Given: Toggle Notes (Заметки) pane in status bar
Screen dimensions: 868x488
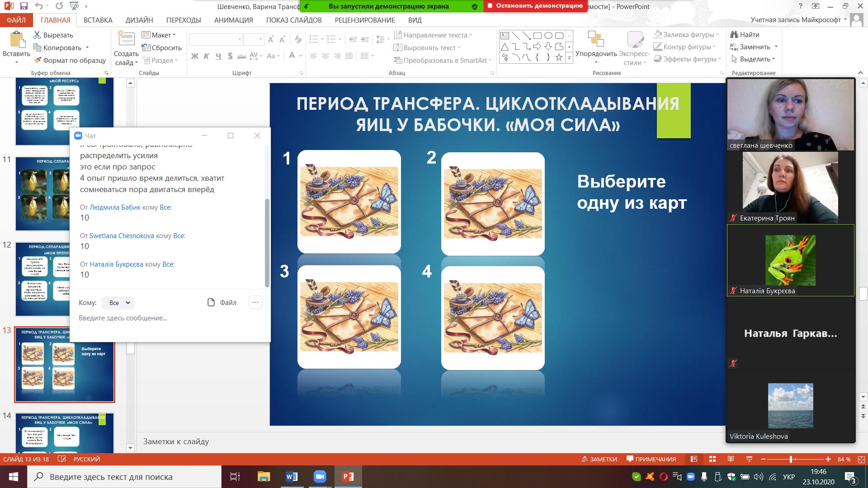Looking at the screenshot, I should 599,459.
